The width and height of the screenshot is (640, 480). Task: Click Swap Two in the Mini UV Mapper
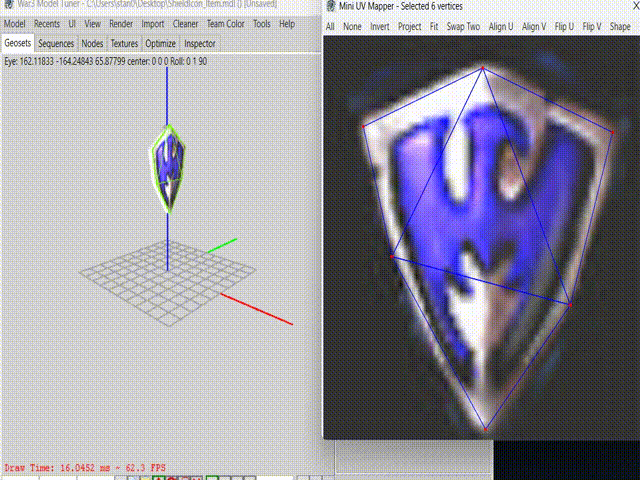point(463,27)
